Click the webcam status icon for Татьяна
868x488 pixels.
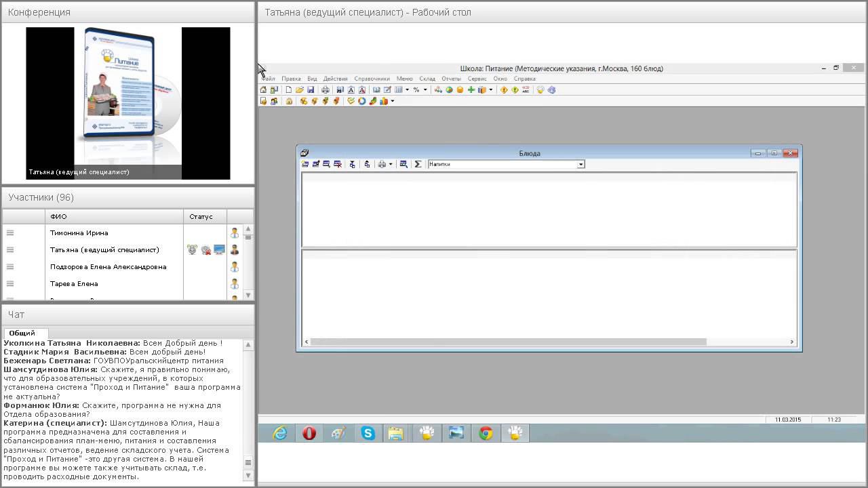205,250
